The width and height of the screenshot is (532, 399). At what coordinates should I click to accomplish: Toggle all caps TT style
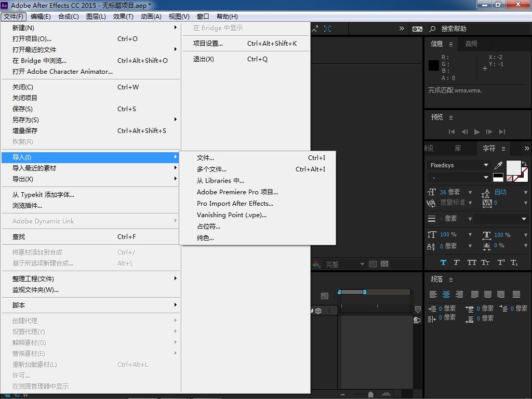point(472,262)
